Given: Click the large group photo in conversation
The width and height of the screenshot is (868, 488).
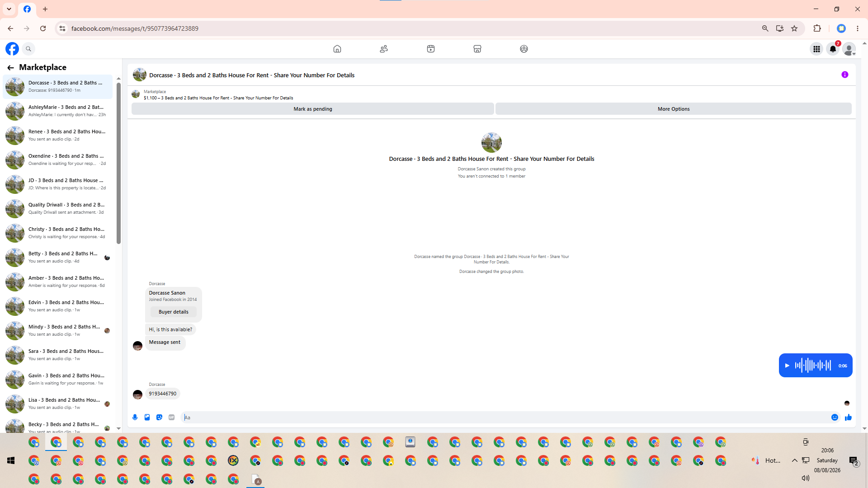Looking at the screenshot, I should coord(491,143).
